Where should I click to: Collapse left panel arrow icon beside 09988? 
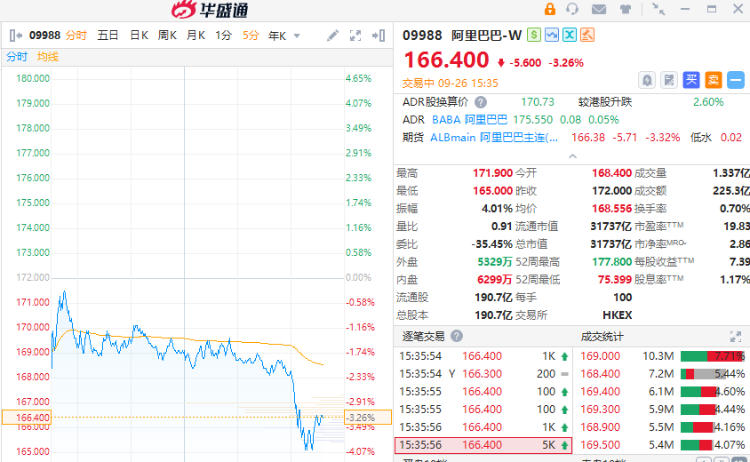click(x=16, y=35)
